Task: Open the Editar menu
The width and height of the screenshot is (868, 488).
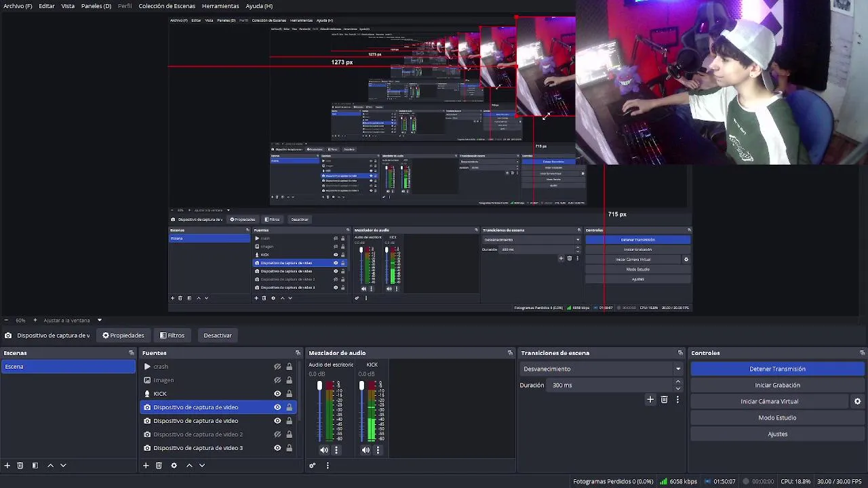Action: (47, 6)
